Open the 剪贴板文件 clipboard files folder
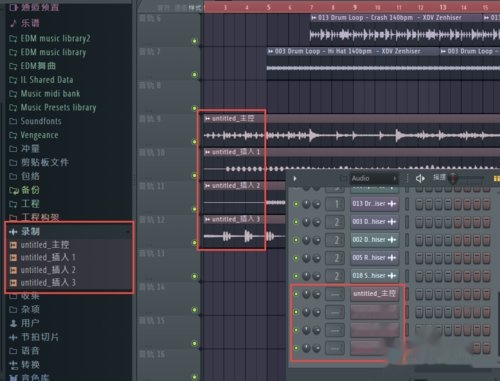This screenshot has height=381, width=500. click(x=39, y=163)
